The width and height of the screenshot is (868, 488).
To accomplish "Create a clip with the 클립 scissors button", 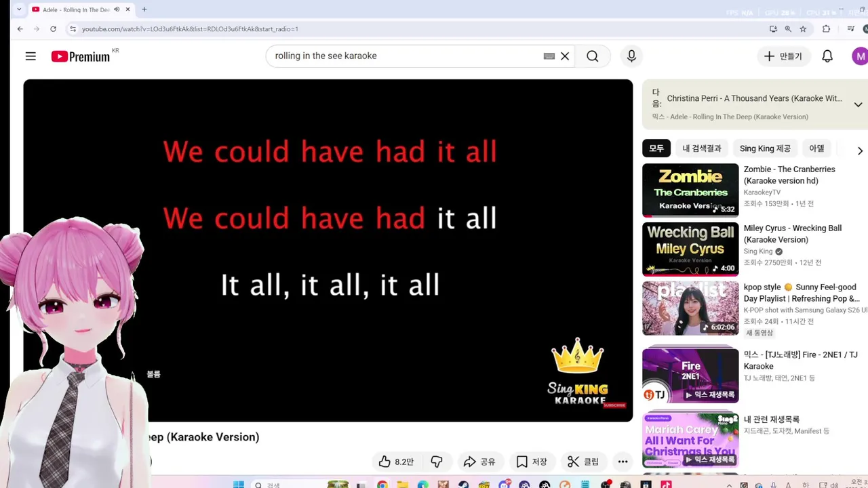I will [x=583, y=462].
